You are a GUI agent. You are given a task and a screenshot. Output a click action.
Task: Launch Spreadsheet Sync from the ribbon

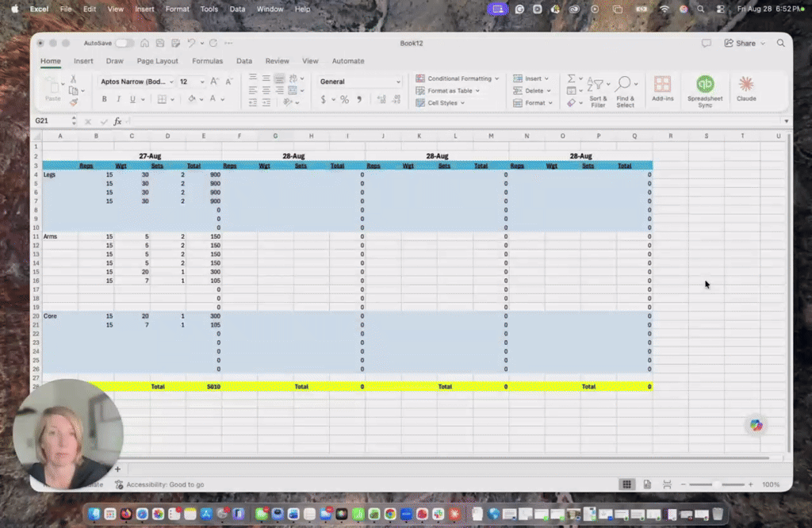click(x=705, y=91)
